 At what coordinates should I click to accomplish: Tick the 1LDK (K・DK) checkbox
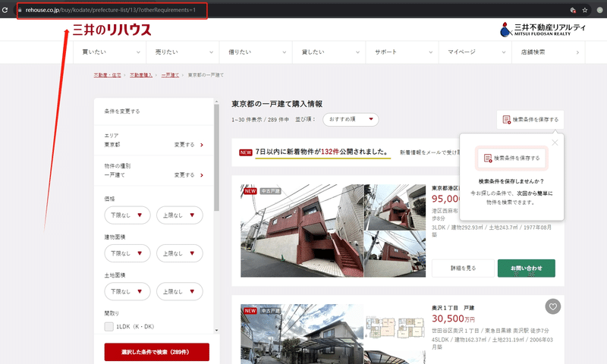[109, 327]
